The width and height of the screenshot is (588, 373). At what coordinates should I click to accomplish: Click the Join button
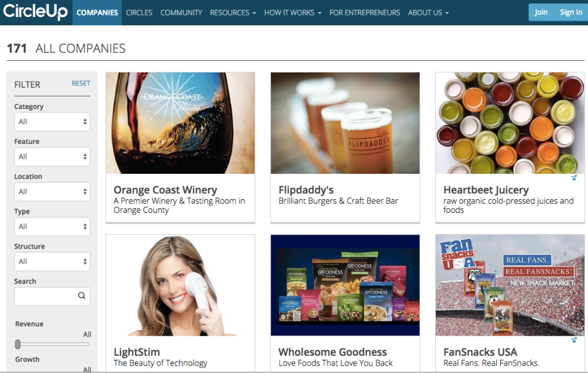(x=541, y=13)
